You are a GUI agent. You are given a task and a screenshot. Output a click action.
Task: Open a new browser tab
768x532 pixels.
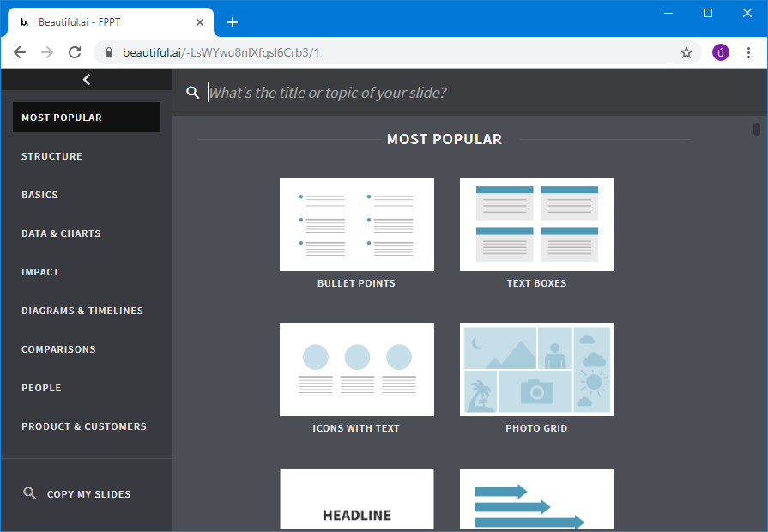pos(232,22)
